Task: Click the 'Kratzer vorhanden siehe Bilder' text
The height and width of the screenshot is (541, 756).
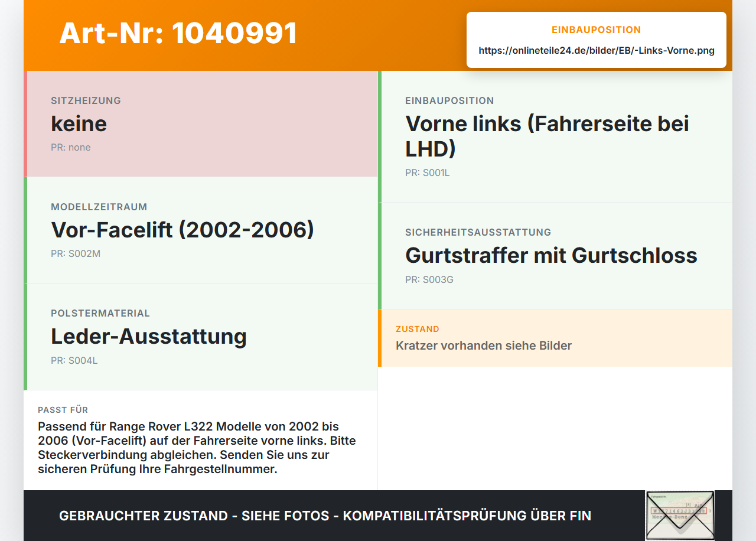Action: 484,346
